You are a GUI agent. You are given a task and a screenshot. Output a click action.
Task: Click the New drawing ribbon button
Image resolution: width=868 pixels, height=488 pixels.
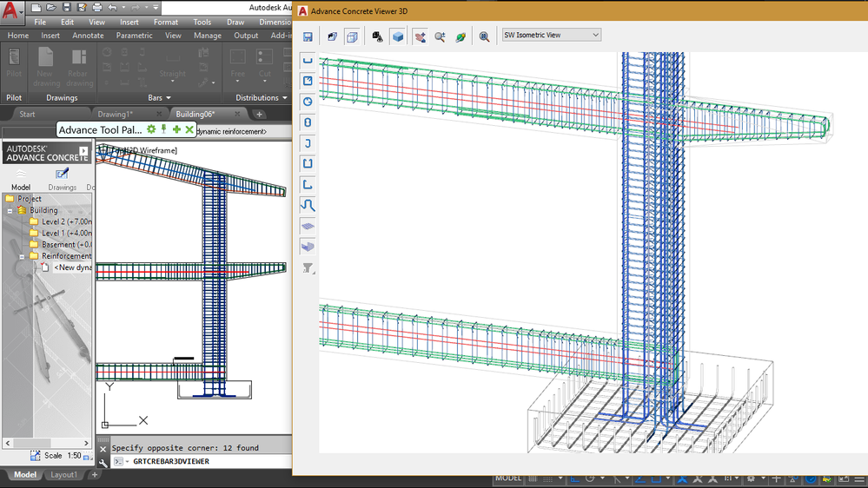point(45,67)
